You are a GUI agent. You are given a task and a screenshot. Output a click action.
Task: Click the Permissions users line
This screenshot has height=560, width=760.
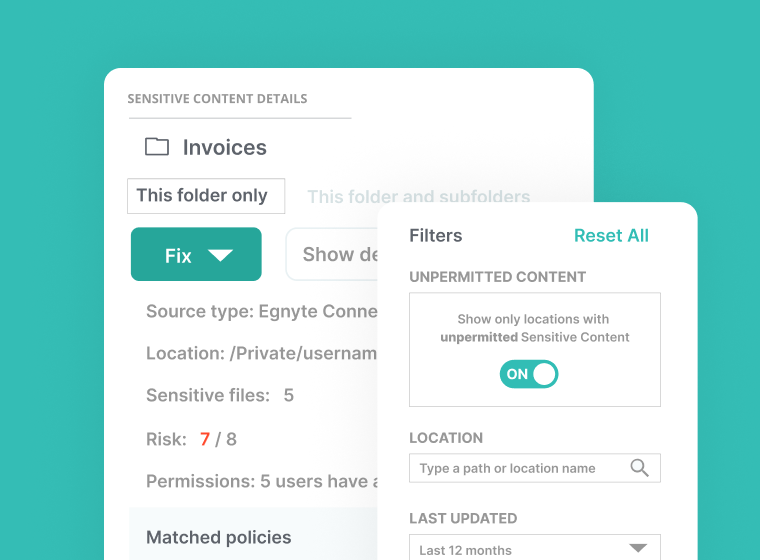(262, 481)
